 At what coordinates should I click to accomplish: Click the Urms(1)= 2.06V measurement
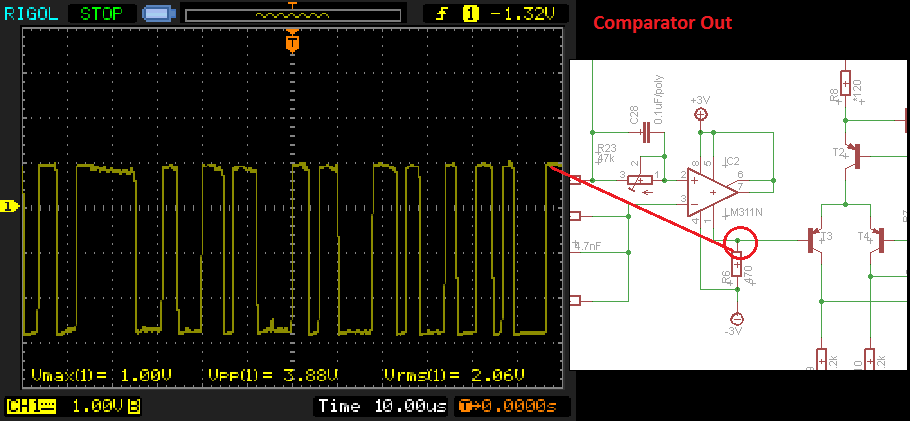pos(454,375)
